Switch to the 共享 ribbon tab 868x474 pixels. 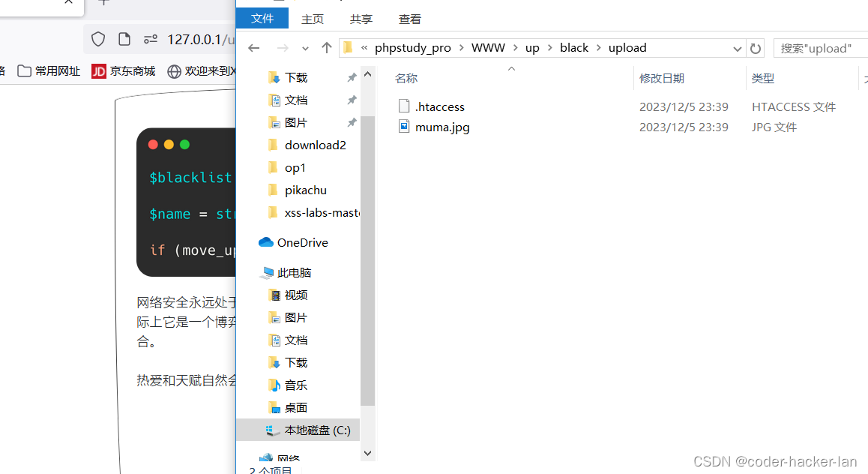[361, 19]
